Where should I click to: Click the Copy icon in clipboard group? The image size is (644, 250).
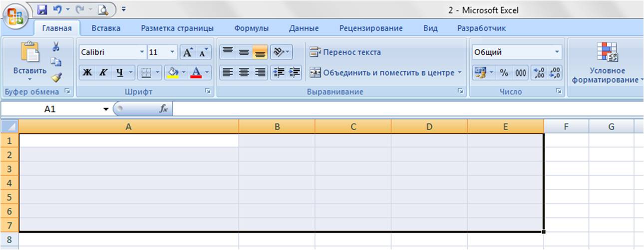tap(56, 61)
